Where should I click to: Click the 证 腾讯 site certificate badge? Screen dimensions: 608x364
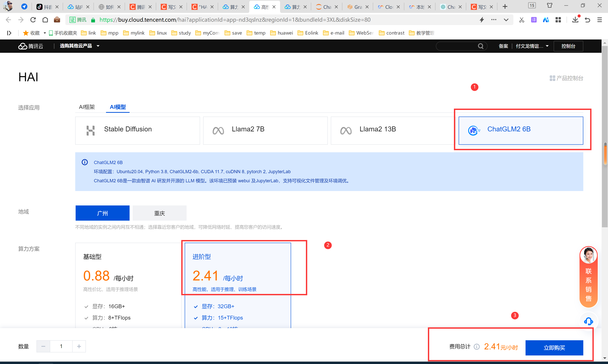[x=78, y=20]
